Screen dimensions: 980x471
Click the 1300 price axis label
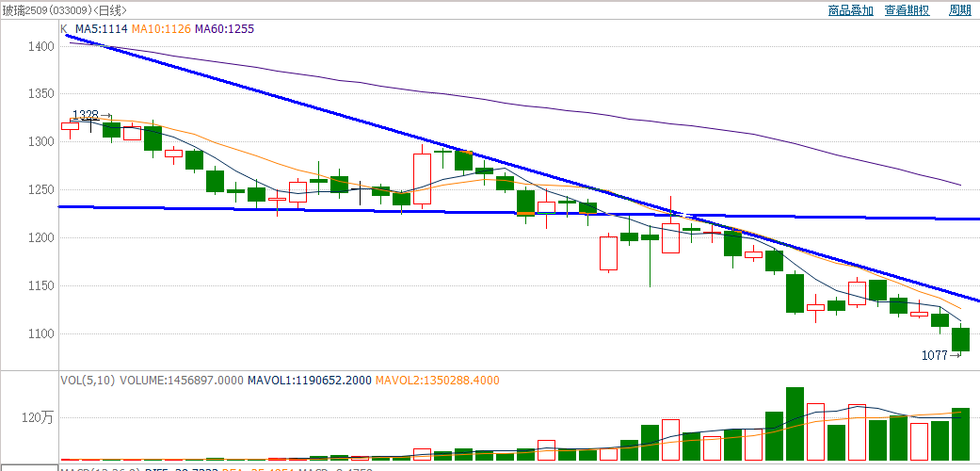click(x=41, y=142)
